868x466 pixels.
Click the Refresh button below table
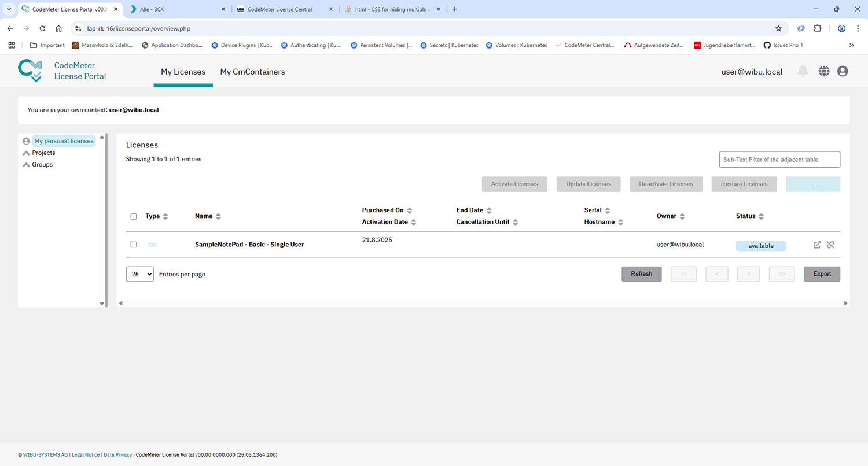[x=642, y=274]
